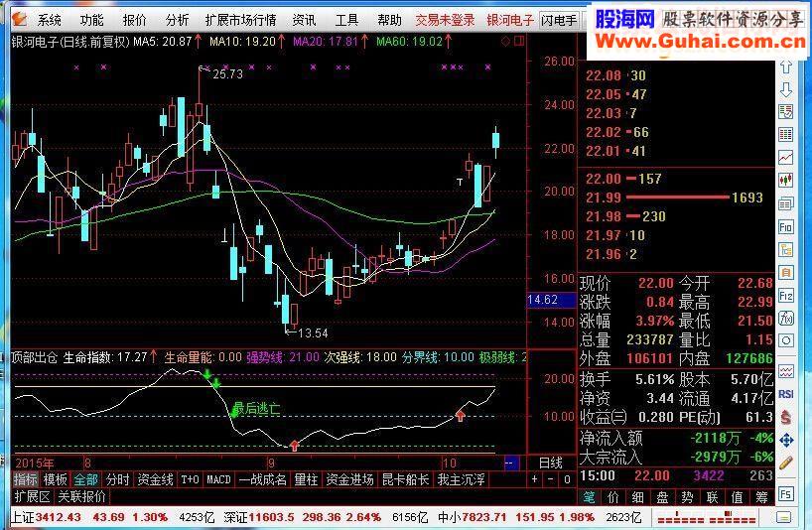Select the 资金线 indicator tab
Image resolution: width=812 pixels, height=530 pixels.
point(156,479)
